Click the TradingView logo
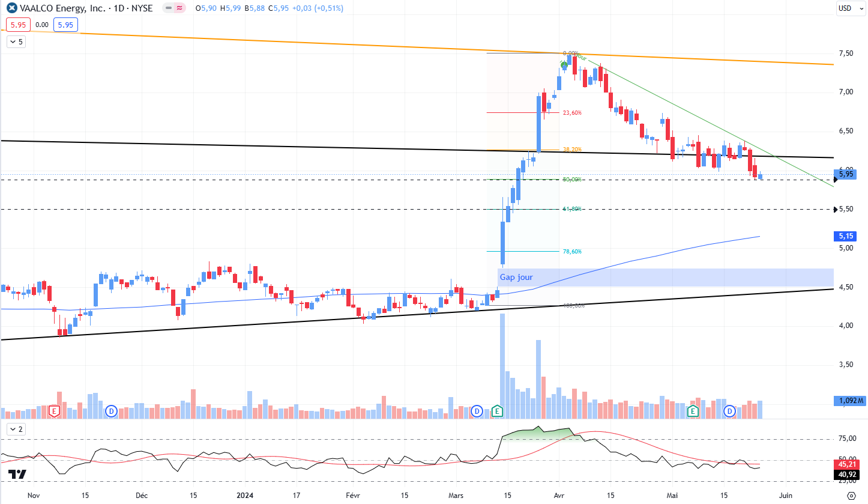 (x=18, y=474)
